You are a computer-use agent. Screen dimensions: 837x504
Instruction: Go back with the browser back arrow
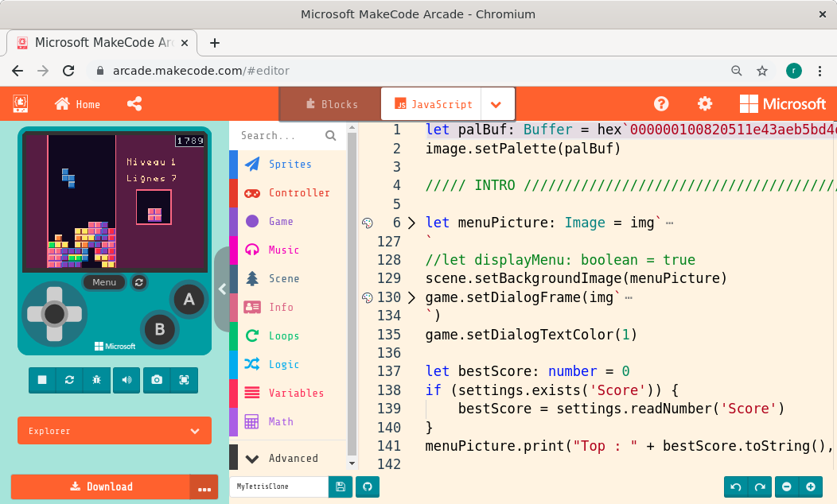[x=18, y=71]
